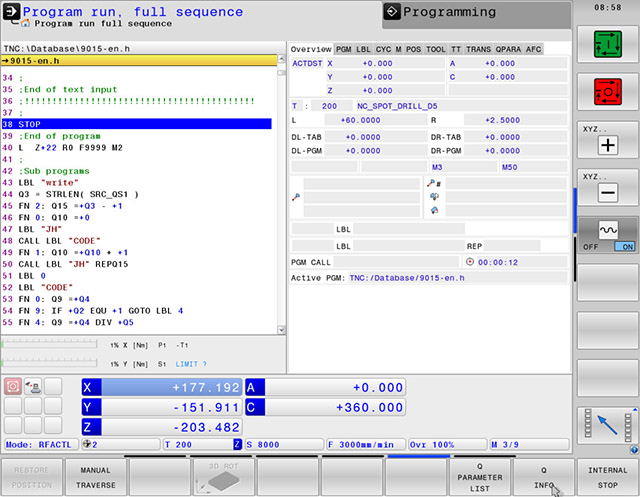Click the INTERNAL STOP soft key

click(x=608, y=477)
